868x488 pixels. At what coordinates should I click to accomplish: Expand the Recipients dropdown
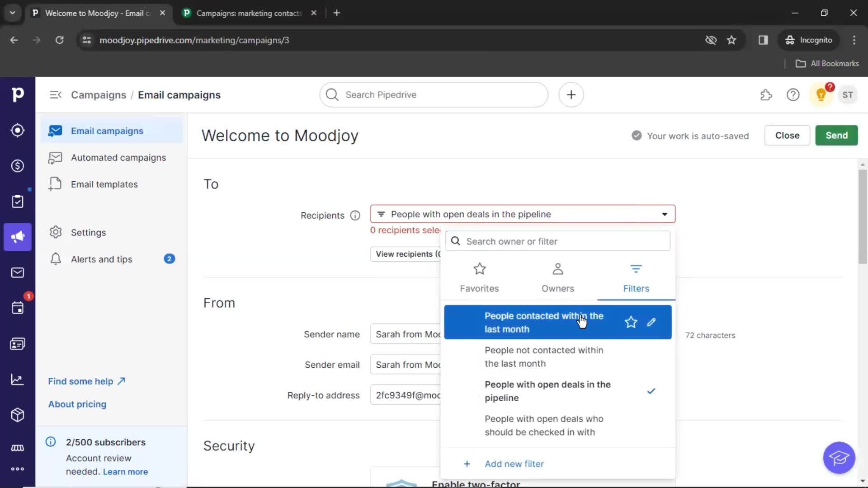click(x=522, y=214)
